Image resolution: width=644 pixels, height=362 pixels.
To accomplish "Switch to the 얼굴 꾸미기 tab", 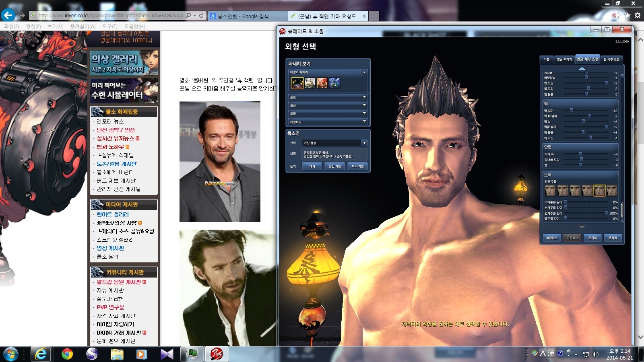I will [564, 59].
